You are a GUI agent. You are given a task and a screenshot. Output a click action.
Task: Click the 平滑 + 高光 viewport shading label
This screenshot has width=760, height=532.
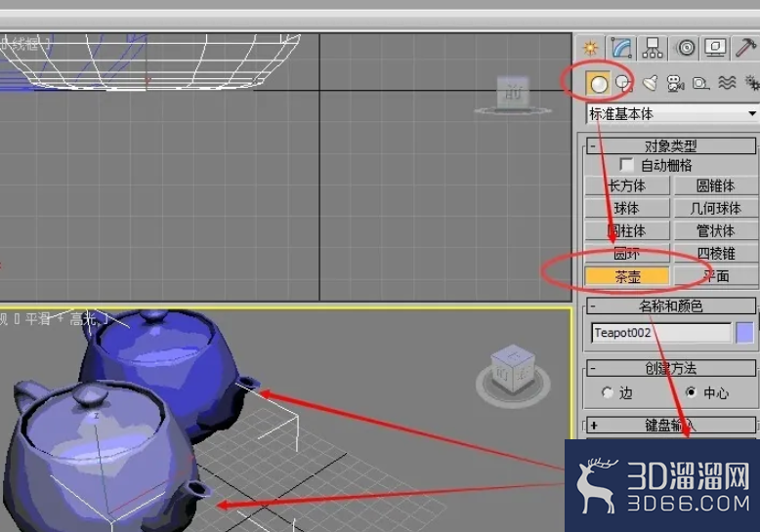pos(61,319)
